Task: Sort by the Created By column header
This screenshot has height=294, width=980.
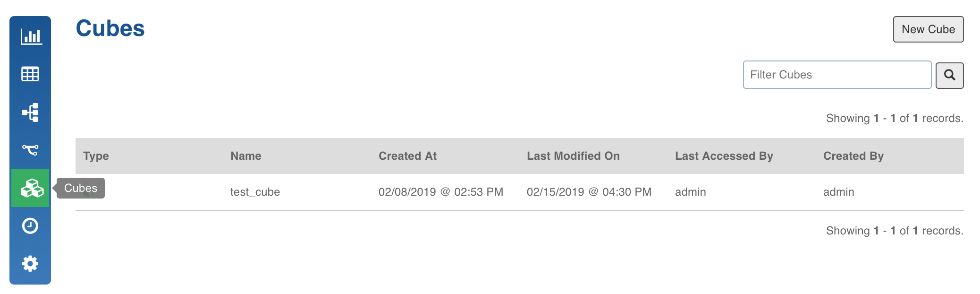Action: tap(853, 156)
